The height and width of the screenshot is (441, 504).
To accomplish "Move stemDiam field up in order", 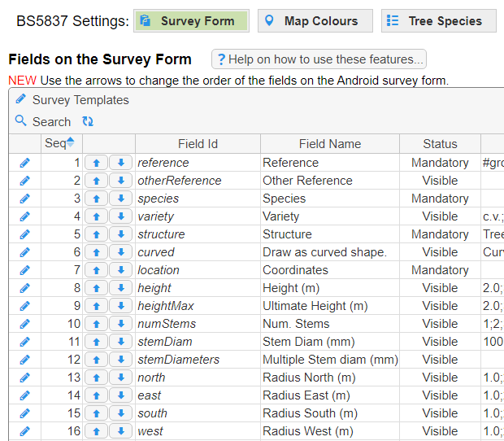I will pyautogui.click(x=96, y=342).
